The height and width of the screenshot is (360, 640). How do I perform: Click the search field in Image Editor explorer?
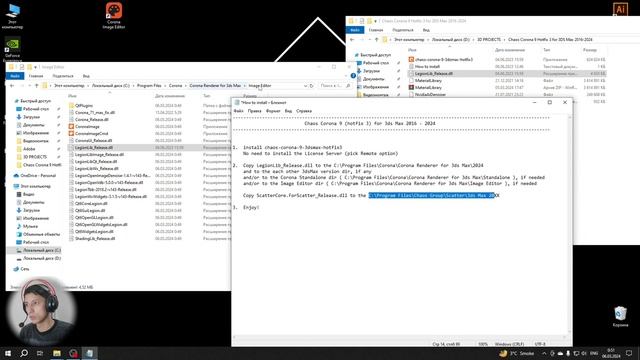point(336,86)
